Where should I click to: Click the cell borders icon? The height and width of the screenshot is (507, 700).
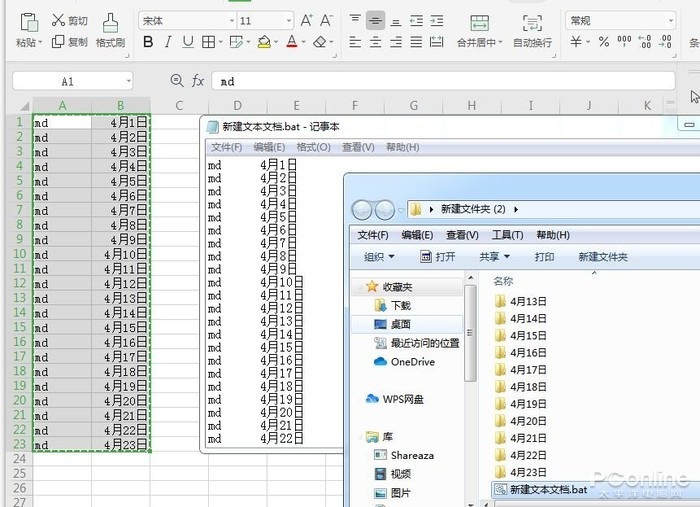208,42
